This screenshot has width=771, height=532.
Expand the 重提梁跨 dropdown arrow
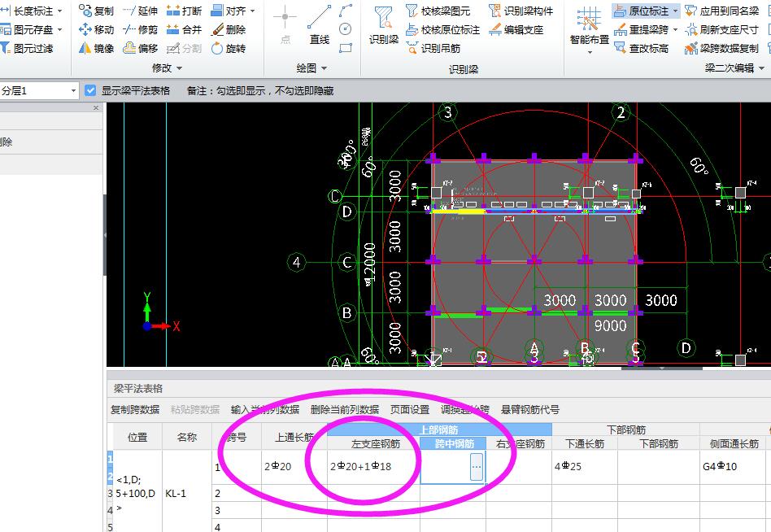(676, 29)
